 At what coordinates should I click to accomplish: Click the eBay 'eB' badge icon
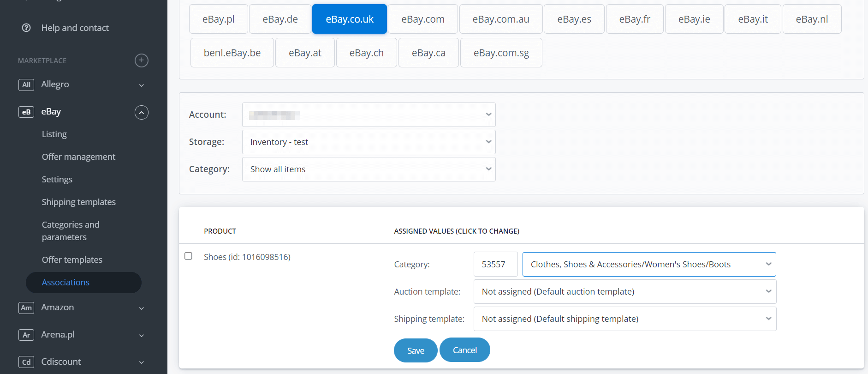pyautogui.click(x=26, y=112)
